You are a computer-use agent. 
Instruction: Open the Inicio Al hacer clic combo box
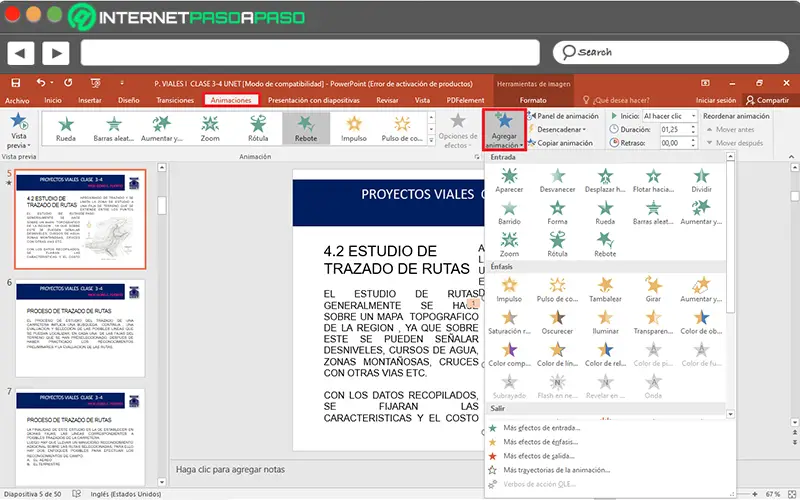(x=669, y=116)
